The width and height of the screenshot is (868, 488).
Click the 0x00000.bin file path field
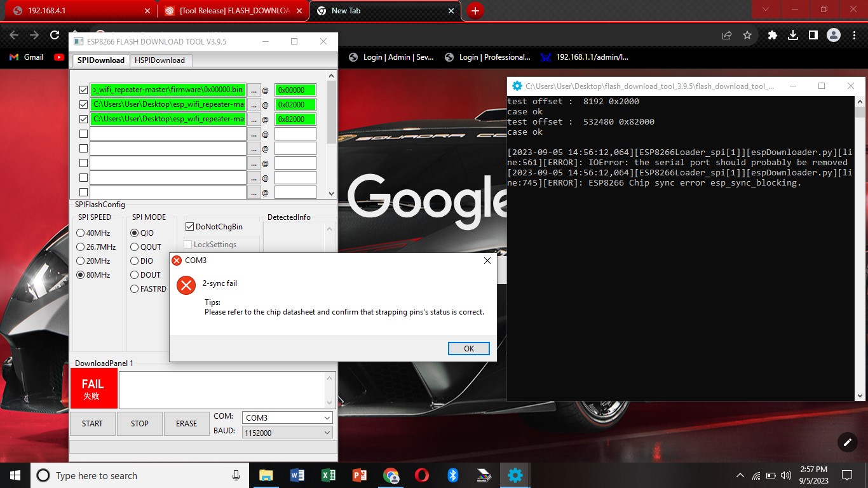tap(168, 90)
